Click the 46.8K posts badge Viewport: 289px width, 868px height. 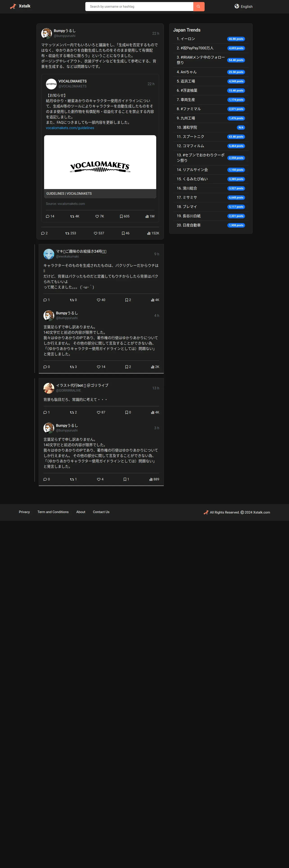coord(236,39)
